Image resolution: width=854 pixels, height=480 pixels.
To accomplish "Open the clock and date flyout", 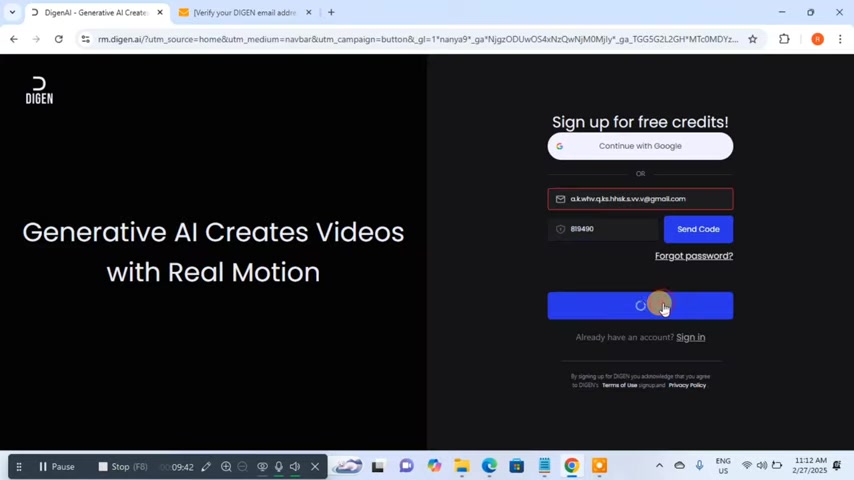I will 810,466.
